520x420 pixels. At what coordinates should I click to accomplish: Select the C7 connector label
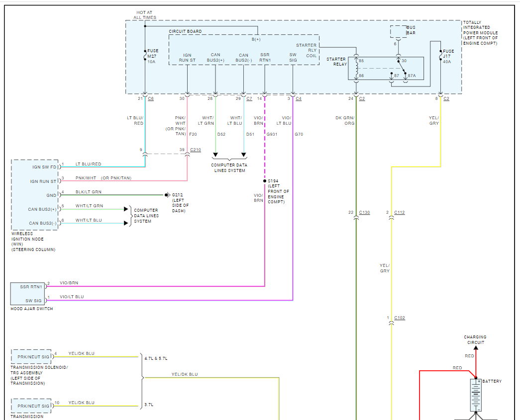pyautogui.click(x=249, y=99)
